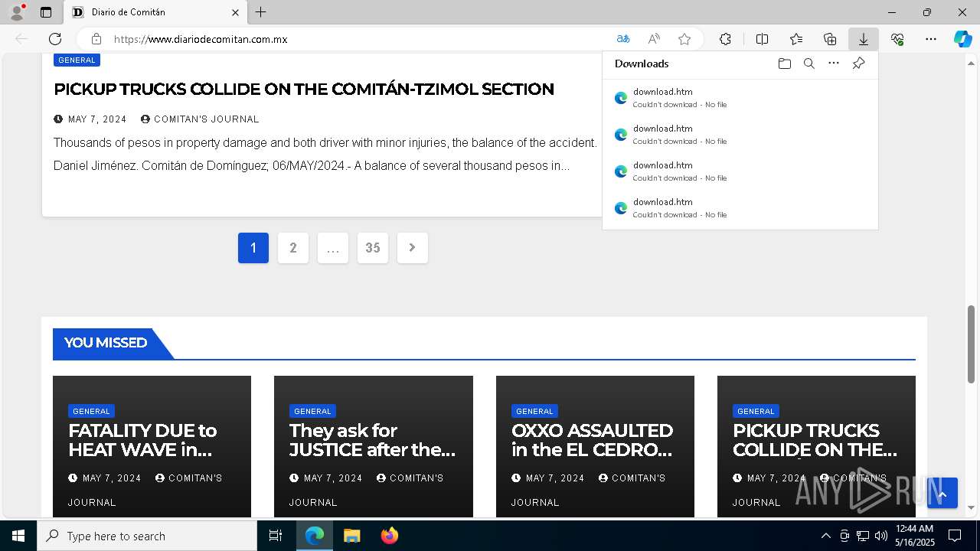Click GENERAL tag on You Missed pickup trucks card
Screen dimensions: 980x551
[x=756, y=411]
